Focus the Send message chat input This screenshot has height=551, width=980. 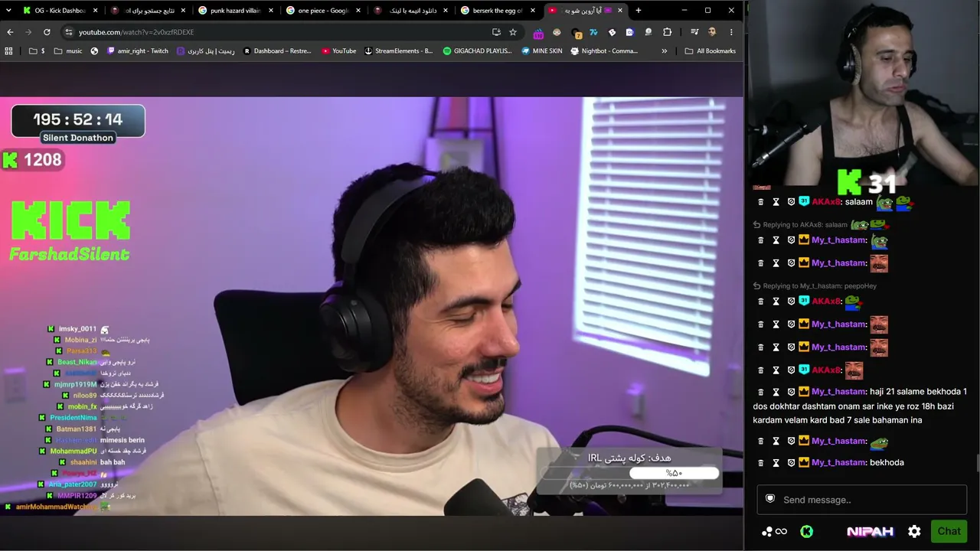(862, 500)
